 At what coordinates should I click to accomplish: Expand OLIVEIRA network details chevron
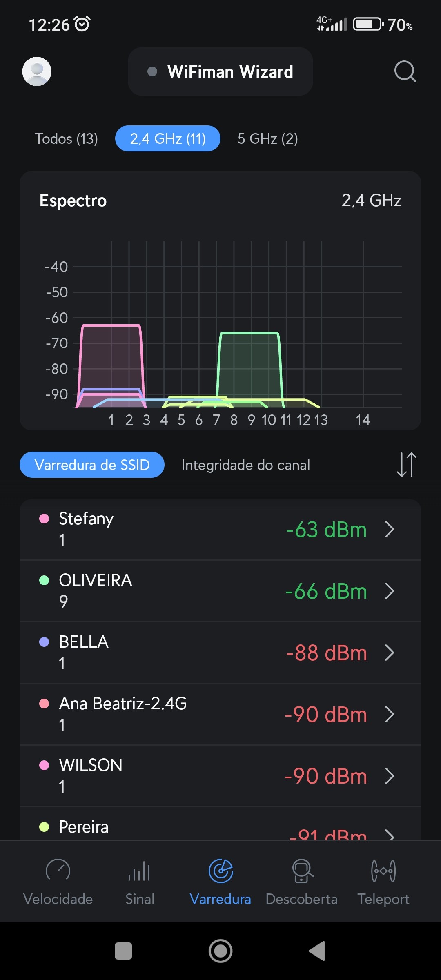390,591
